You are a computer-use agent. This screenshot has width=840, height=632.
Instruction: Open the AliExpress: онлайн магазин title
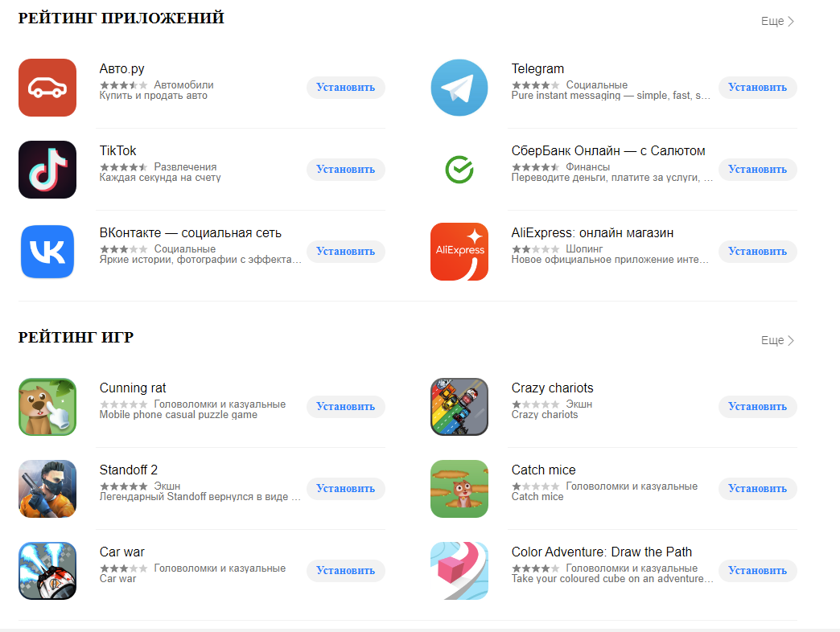coord(592,233)
